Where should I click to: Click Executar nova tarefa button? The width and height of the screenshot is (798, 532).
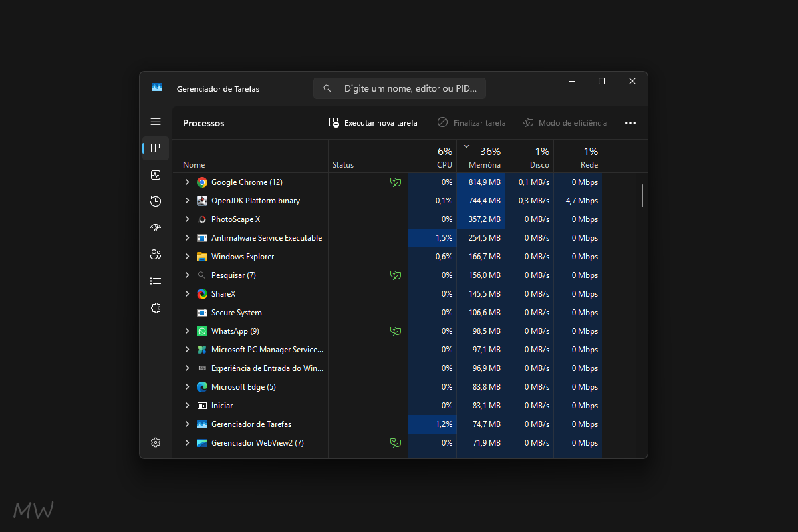[373, 123]
